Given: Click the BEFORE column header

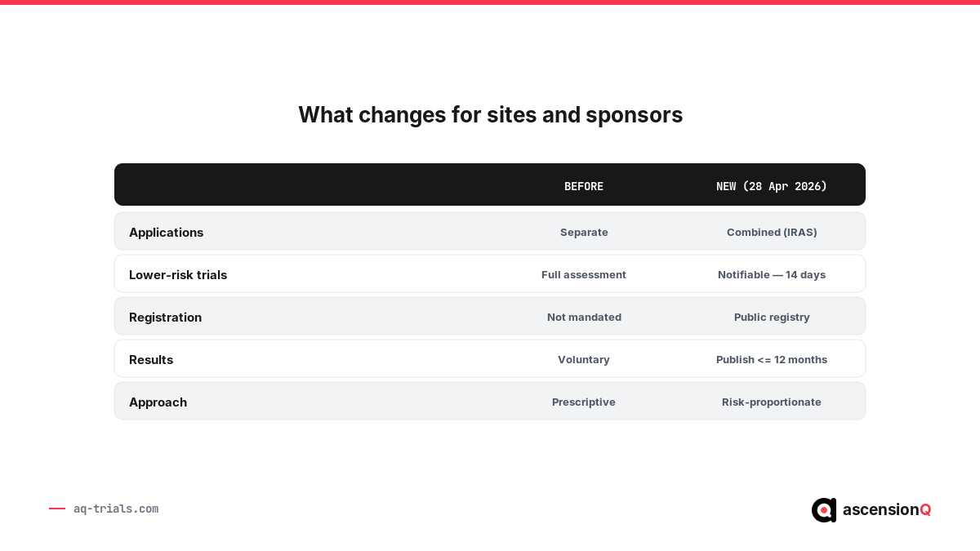Looking at the screenshot, I should (584, 186).
